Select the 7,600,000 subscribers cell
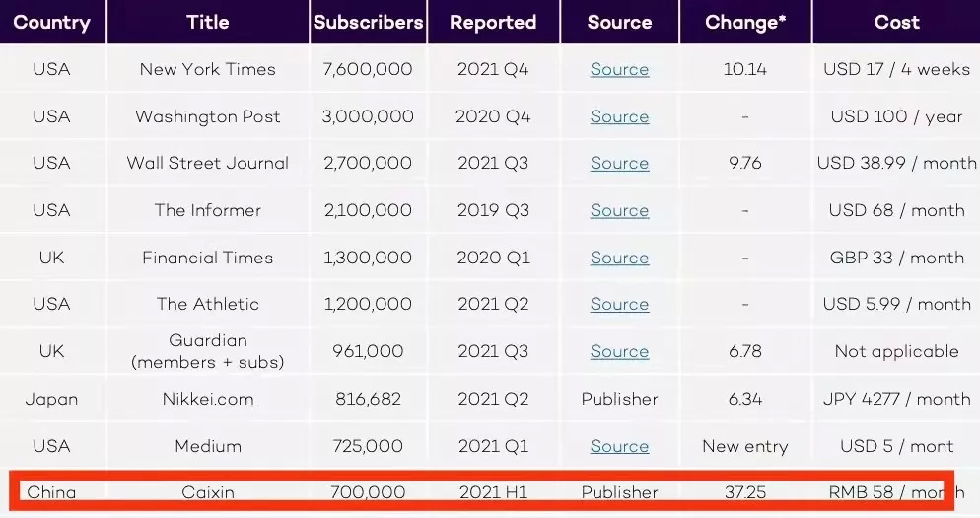 [x=368, y=69]
